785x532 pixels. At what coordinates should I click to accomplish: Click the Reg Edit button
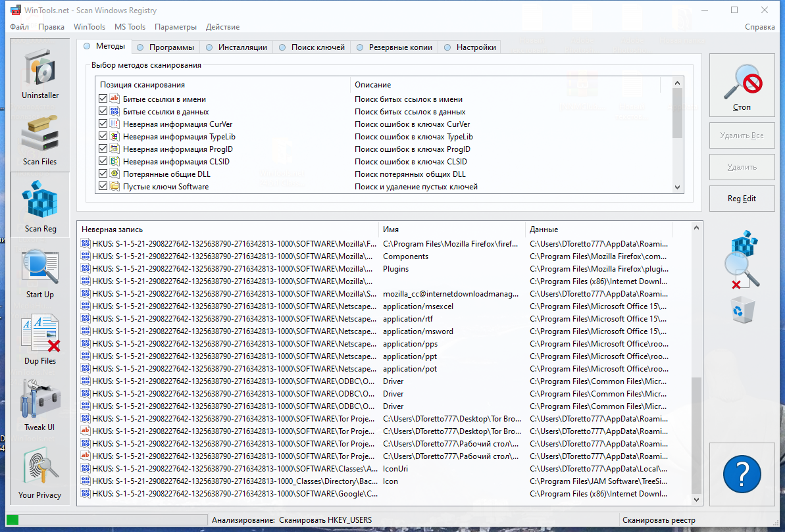[x=742, y=199]
